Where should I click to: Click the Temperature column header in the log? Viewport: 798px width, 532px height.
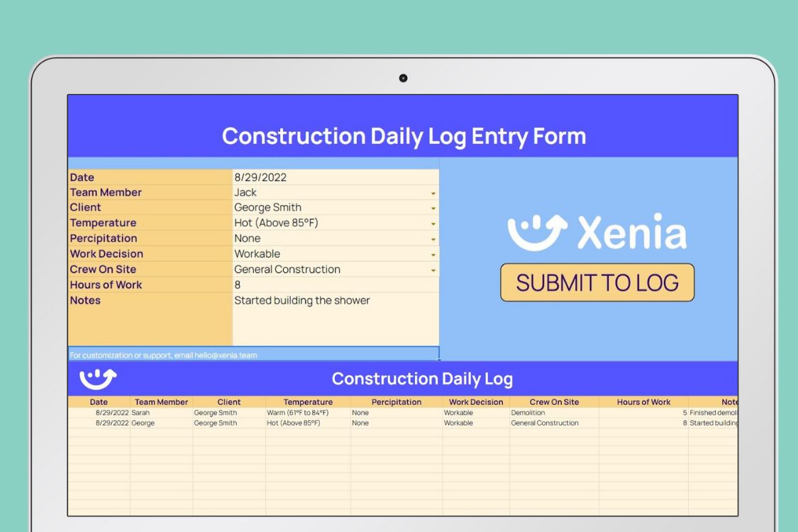tap(306, 401)
